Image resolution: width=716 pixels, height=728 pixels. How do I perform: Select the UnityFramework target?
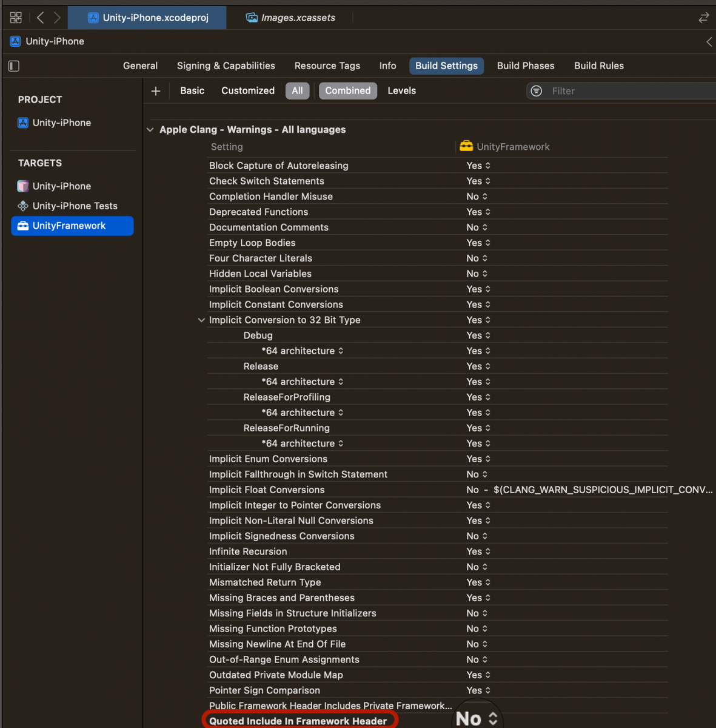coord(73,226)
